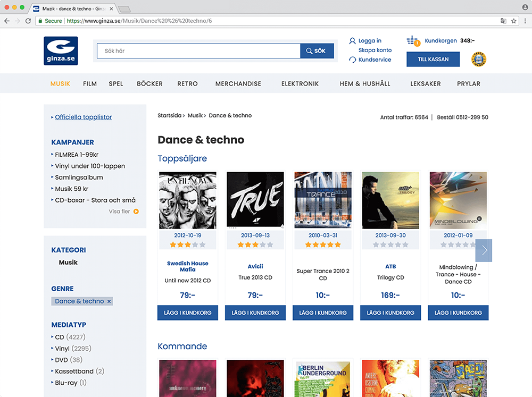This screenshot has height=397, width=532.
Task: Remove the Dance & techno genre filter
Action: [109, 301]
